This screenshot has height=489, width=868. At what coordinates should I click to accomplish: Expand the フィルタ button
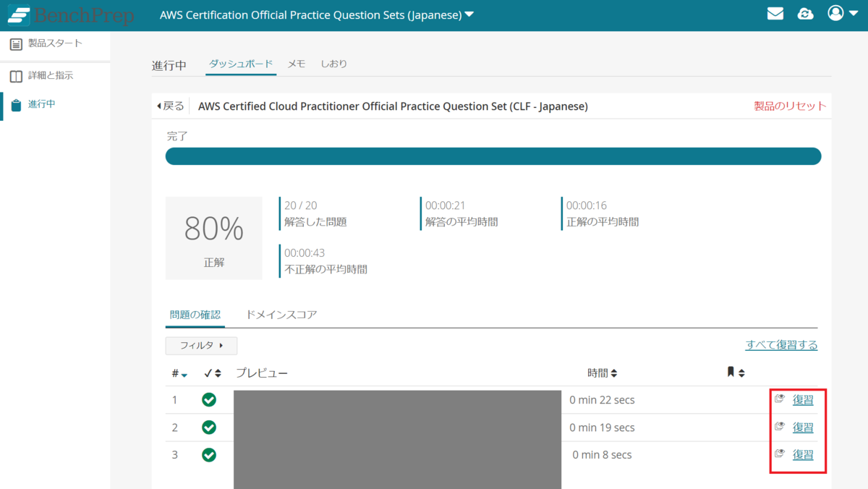(x=201, y=346)
